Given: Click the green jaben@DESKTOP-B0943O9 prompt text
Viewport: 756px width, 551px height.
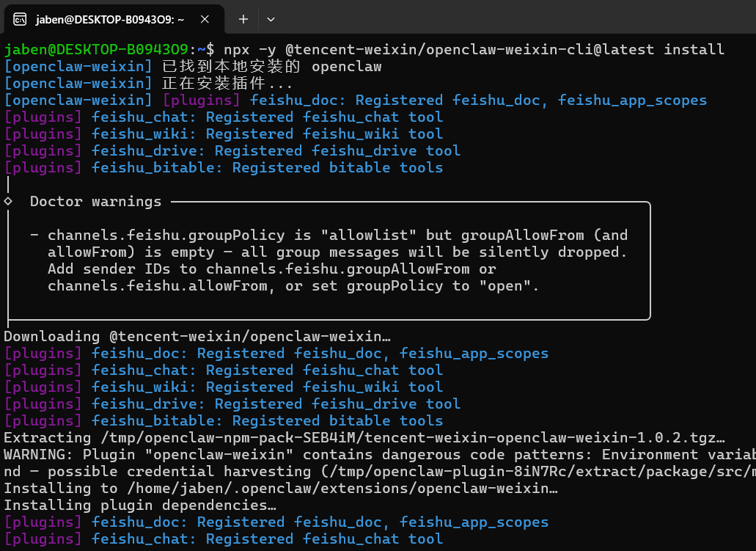Looking at the screenshot, I should [x=96, y=49].
